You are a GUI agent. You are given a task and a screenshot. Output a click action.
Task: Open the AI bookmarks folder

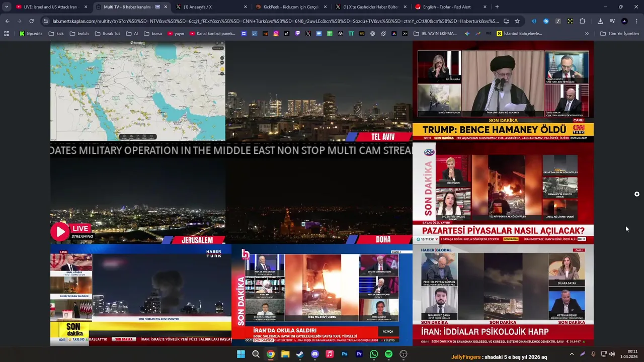tap(132, 34)
